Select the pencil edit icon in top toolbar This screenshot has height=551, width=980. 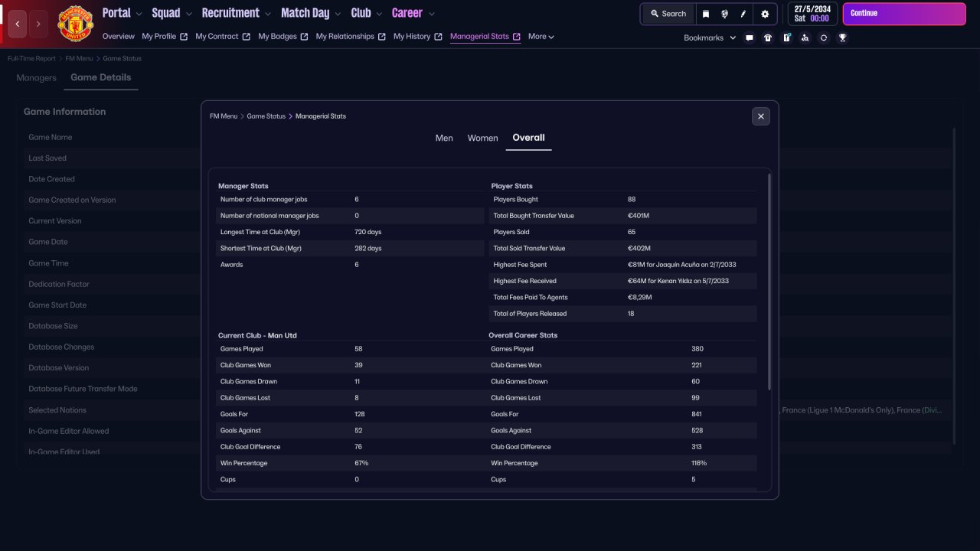coord(743,14)
